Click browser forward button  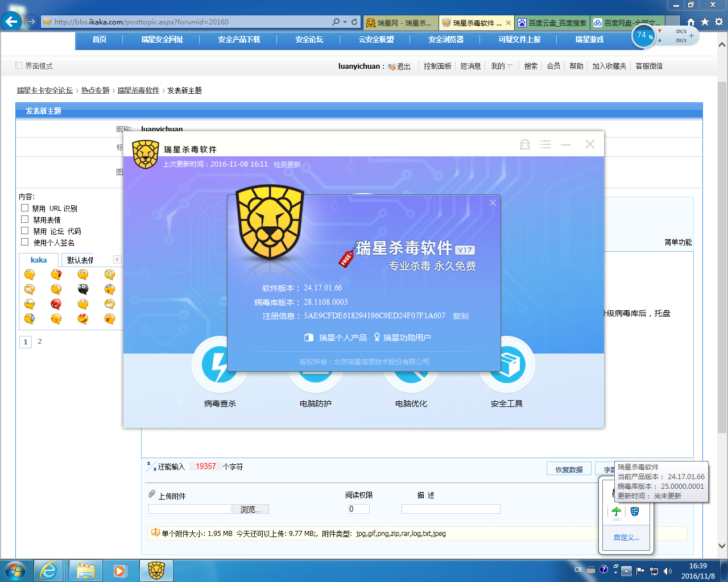coord(31,22)
